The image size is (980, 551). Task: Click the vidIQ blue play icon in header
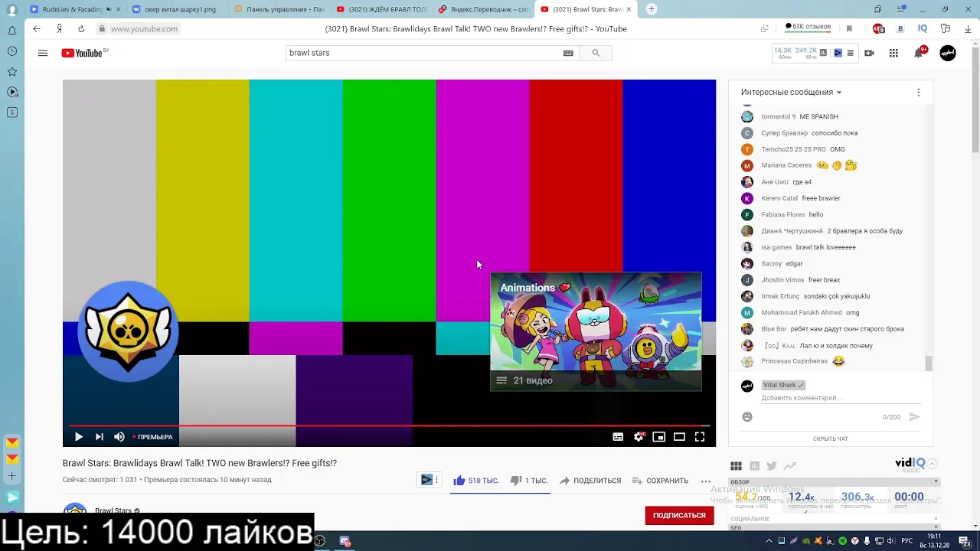pyautogui.click(x=838, y=53)
